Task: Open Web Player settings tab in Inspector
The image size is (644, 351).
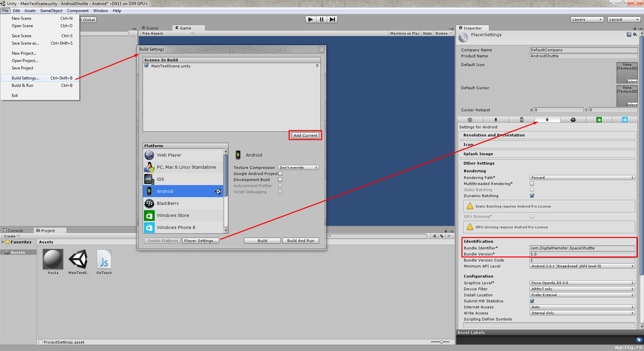Action: (x=470, y=120)
